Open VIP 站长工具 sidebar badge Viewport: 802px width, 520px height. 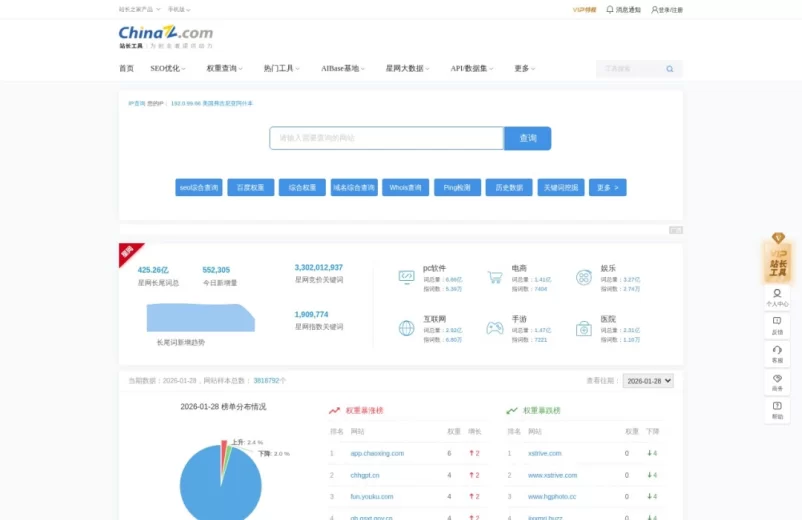point(777,258)
